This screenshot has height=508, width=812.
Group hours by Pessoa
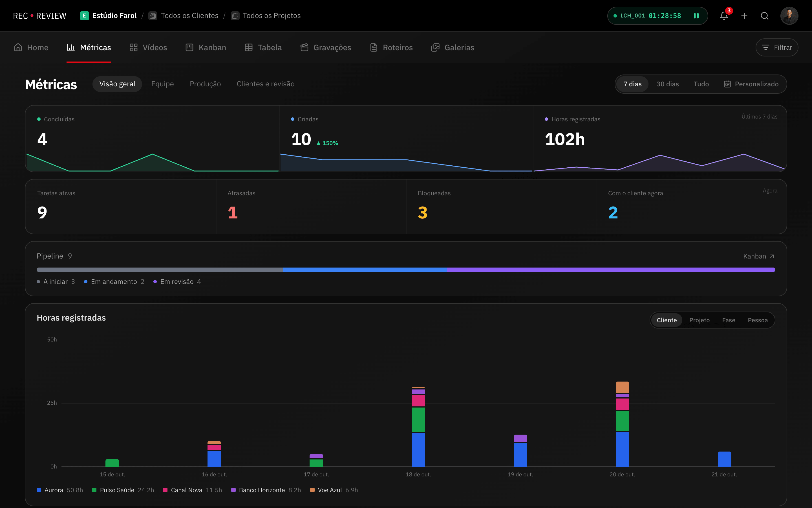click(758, 320)
